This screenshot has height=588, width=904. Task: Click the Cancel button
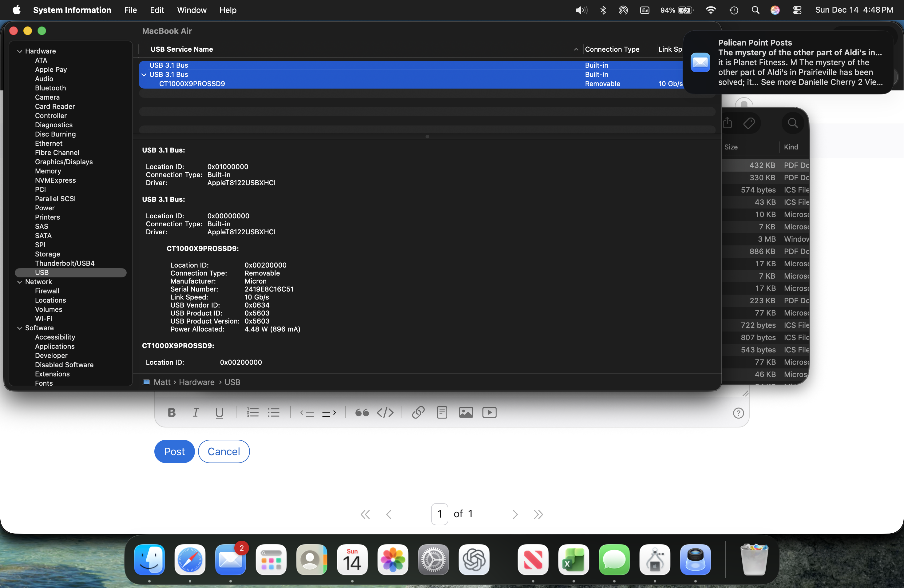coord(224,451)
